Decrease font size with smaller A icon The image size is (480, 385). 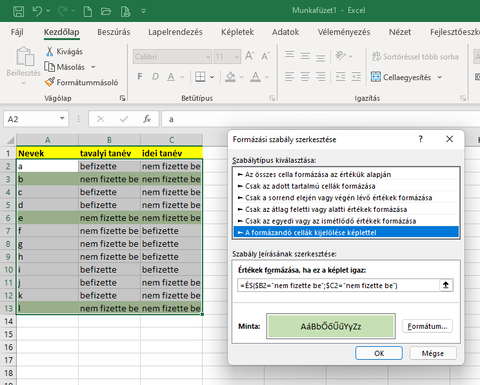click(266, 56)
